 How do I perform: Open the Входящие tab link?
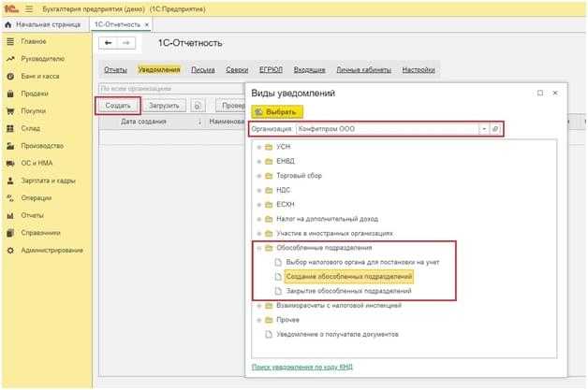tap(309, 70)
